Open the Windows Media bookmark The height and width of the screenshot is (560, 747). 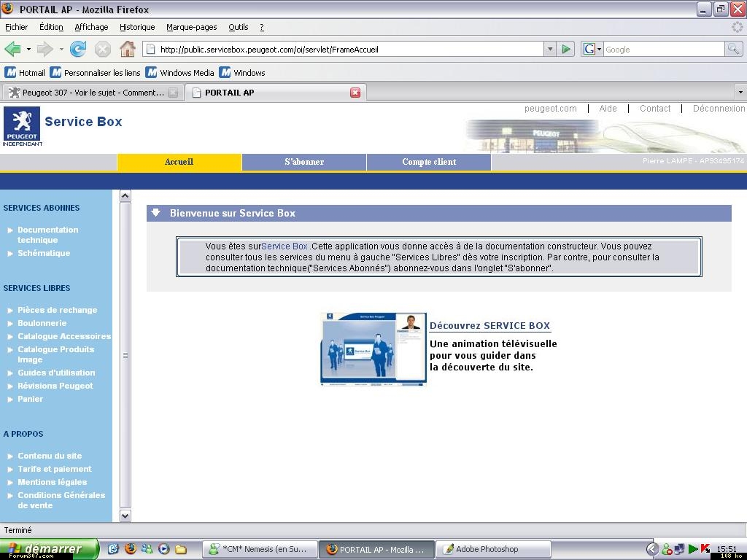point(180,73)
